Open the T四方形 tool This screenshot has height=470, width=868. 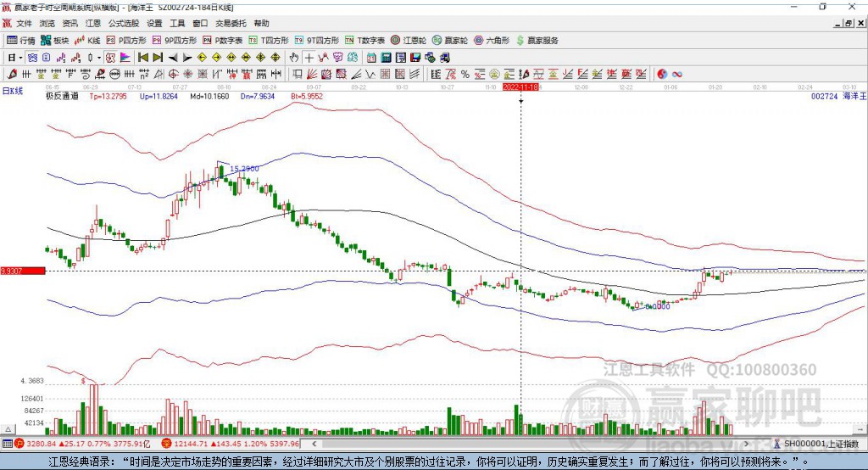point(269,41)
